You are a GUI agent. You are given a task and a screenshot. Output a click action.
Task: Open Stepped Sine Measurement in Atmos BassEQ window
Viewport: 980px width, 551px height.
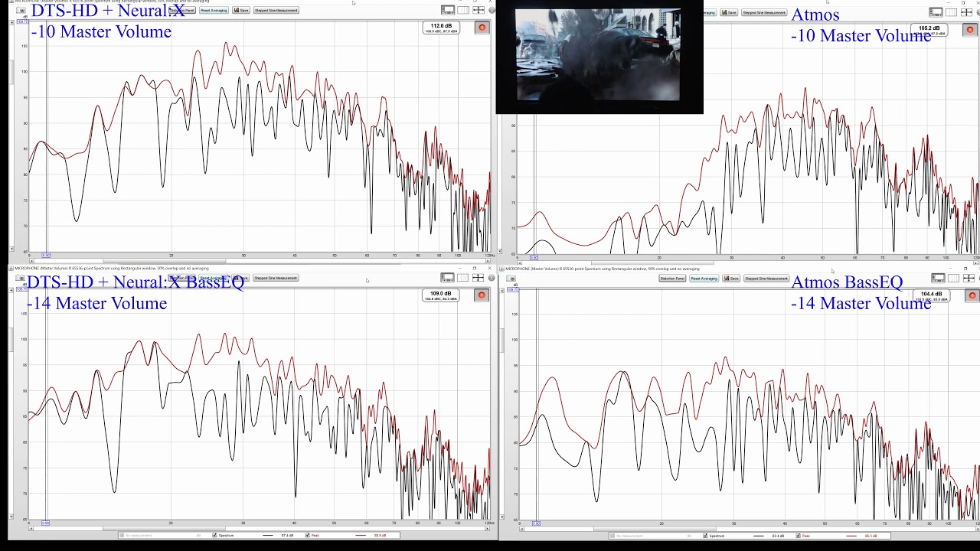coord(766,279)
